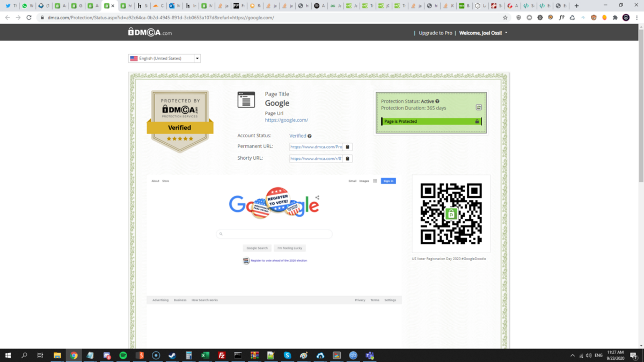Open Steam from the taskbar
The width and height of the screenshot is (644, 362).
click(x=172, y=355)
